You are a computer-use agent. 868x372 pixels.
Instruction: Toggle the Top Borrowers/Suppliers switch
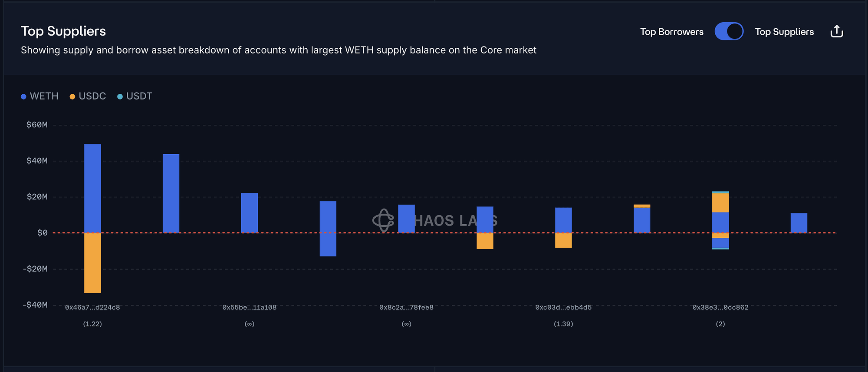729,32
